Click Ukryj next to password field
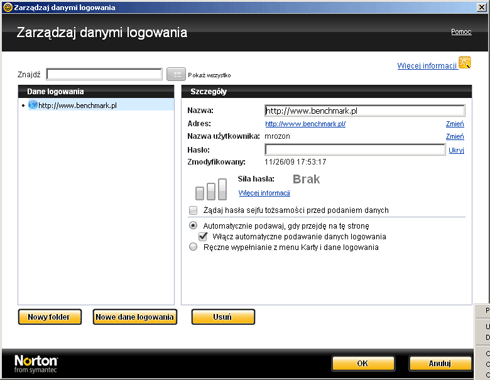 [456, 150]
